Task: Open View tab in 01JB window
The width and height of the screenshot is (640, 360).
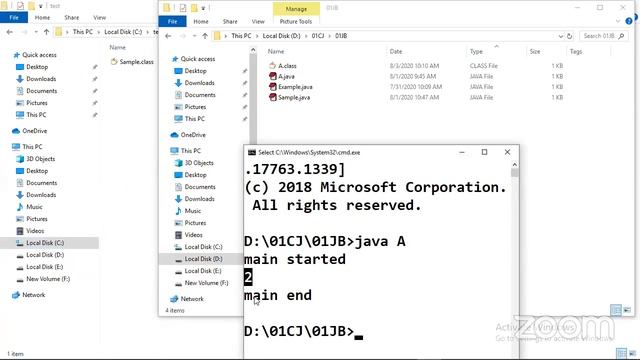Action: click(258, 22)
